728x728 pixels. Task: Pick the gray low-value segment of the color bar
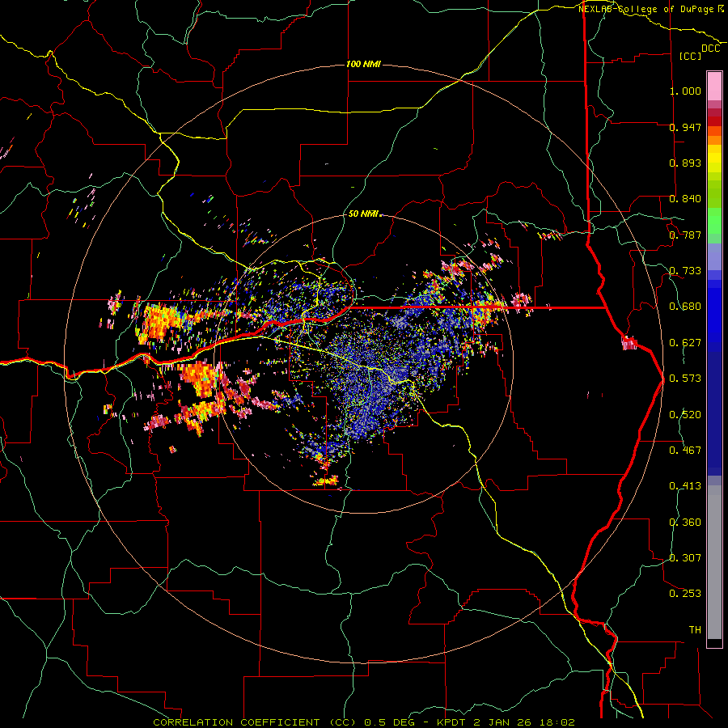tap(714, 562)
